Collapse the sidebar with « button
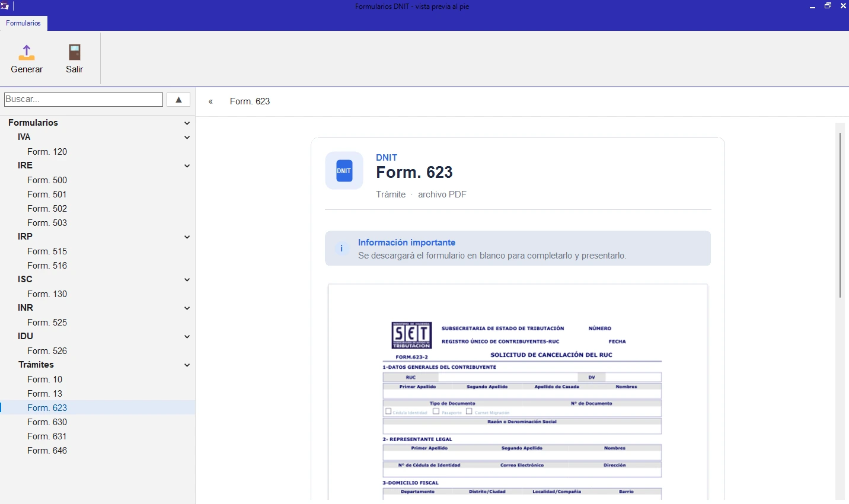The width and height of the screenshot is (849, 504). [x=210, y=101]
